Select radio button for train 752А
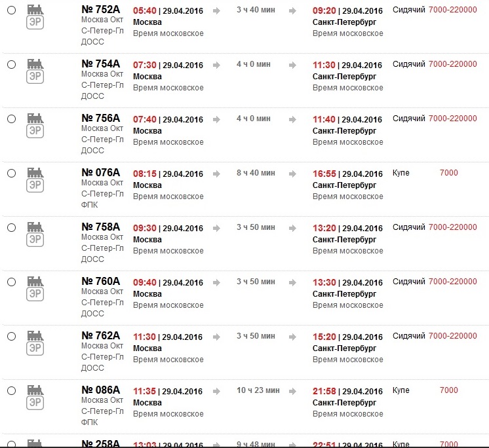Screen dimensions: 489x448 (11, 10)
